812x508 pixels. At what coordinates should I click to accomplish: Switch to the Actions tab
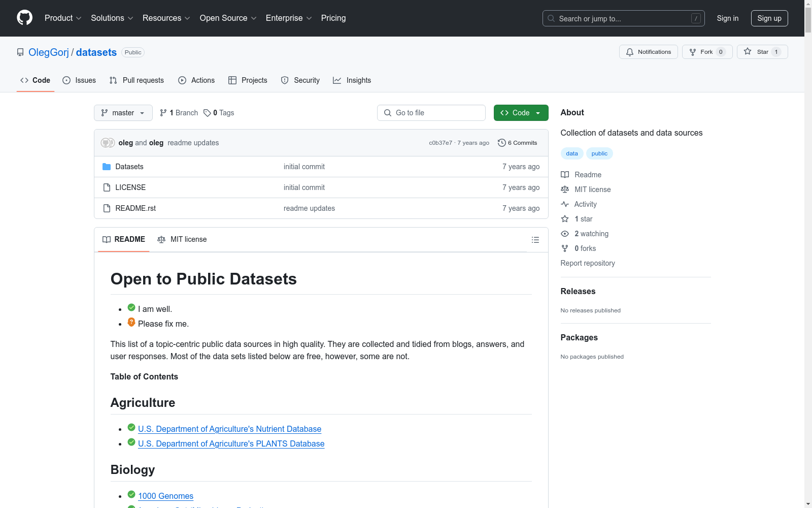tap(196, 80)
